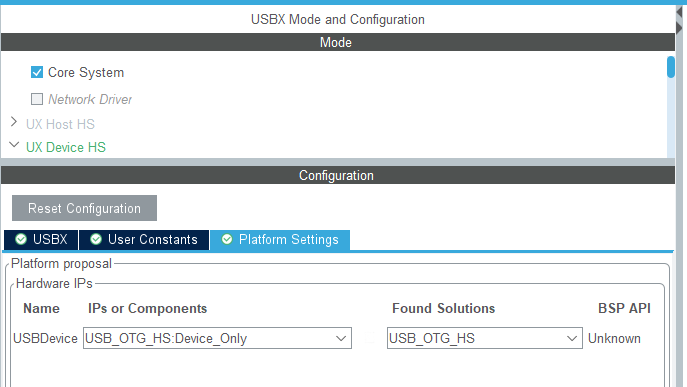
Task: Switch to the USBX tab
Action: 41,240
